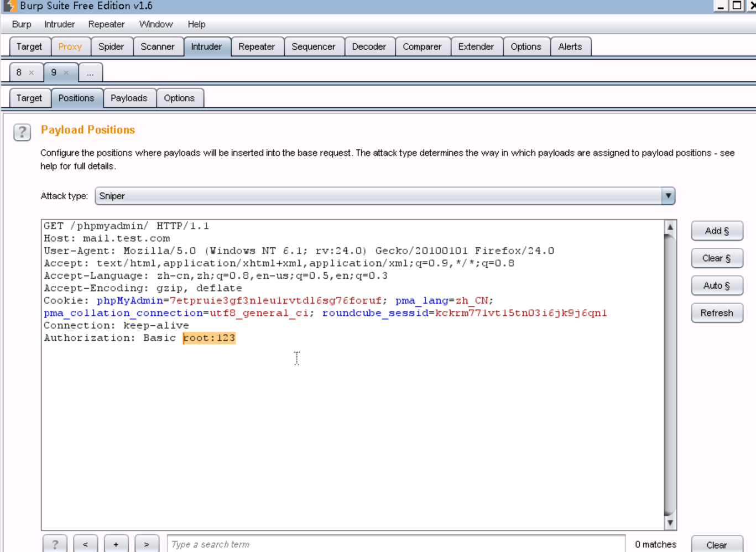Click the Host: mail.test.com header
Image resolution: width=756 pixels, height=552 pixels.
point(107,238)
